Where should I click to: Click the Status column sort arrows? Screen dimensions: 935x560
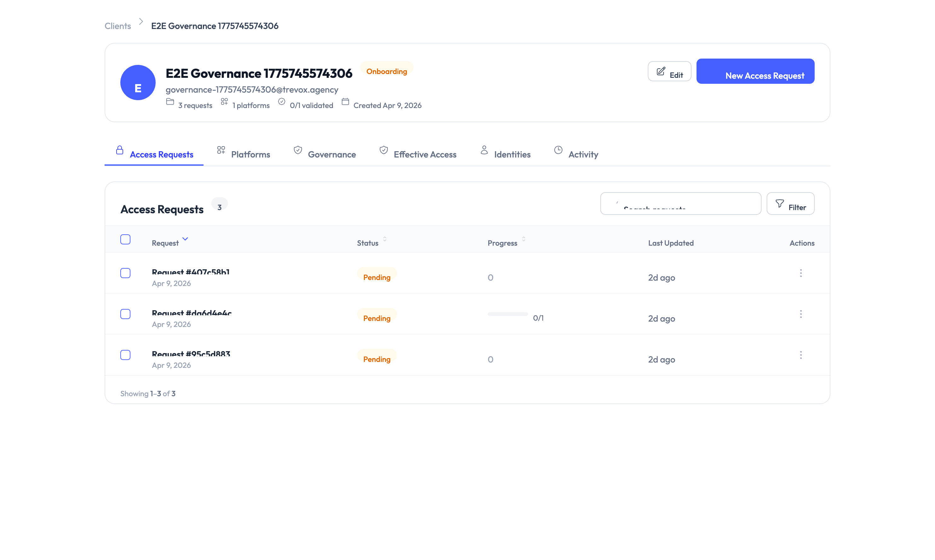(x=385, y=239)
